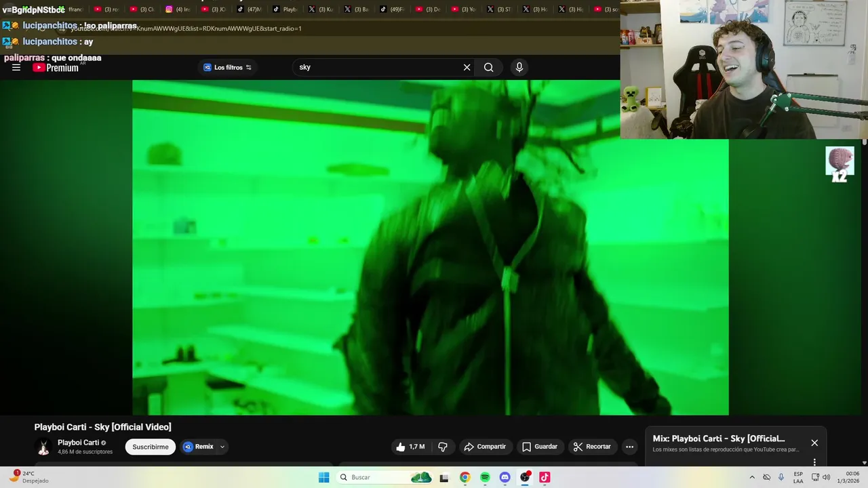Image resolution: width=868 pixels, height=488 pixels.
Task: Like the video with 1,7 M likes
Action: click(410, 447)
